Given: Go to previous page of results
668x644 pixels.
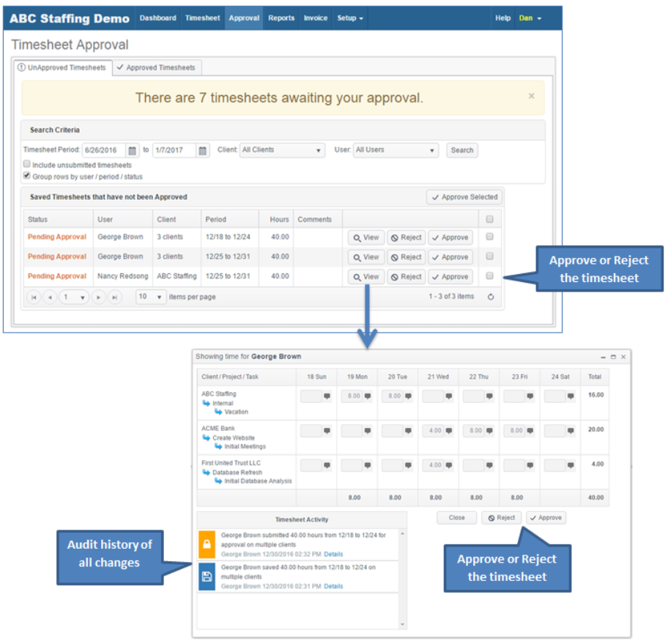Looking at the screenshot, I should (x=51, y=297).
